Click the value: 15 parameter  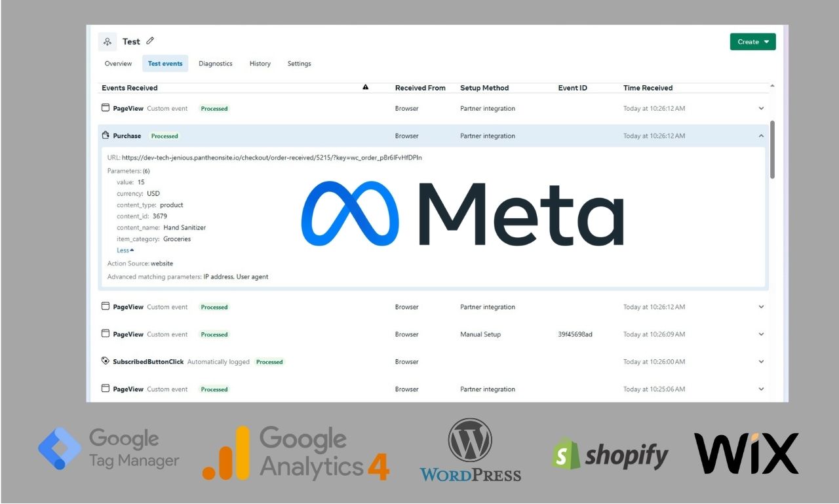(130, 182)
